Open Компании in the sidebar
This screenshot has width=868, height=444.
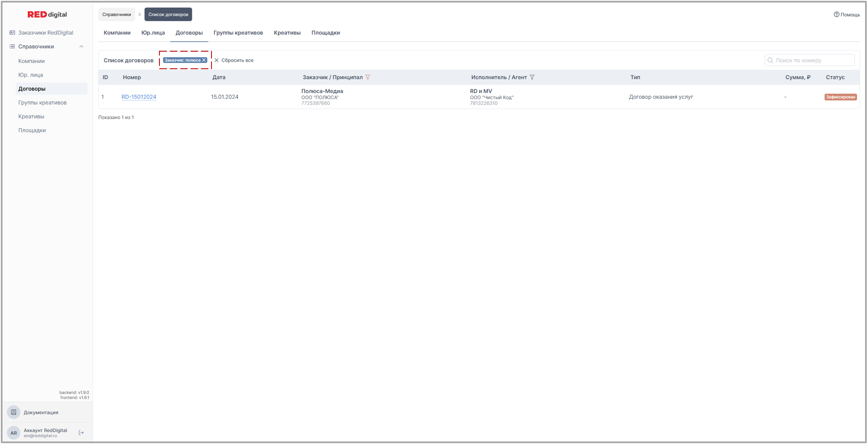click(31, 61)
